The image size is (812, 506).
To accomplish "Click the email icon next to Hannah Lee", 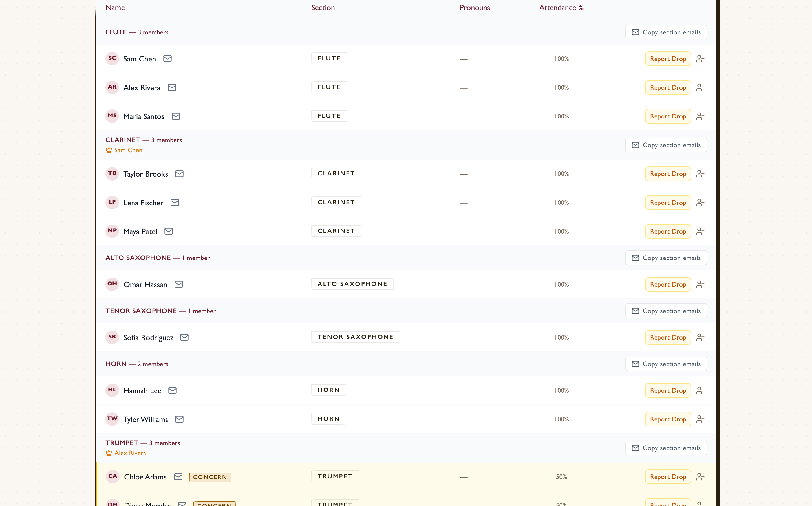I will coord(173,391).
